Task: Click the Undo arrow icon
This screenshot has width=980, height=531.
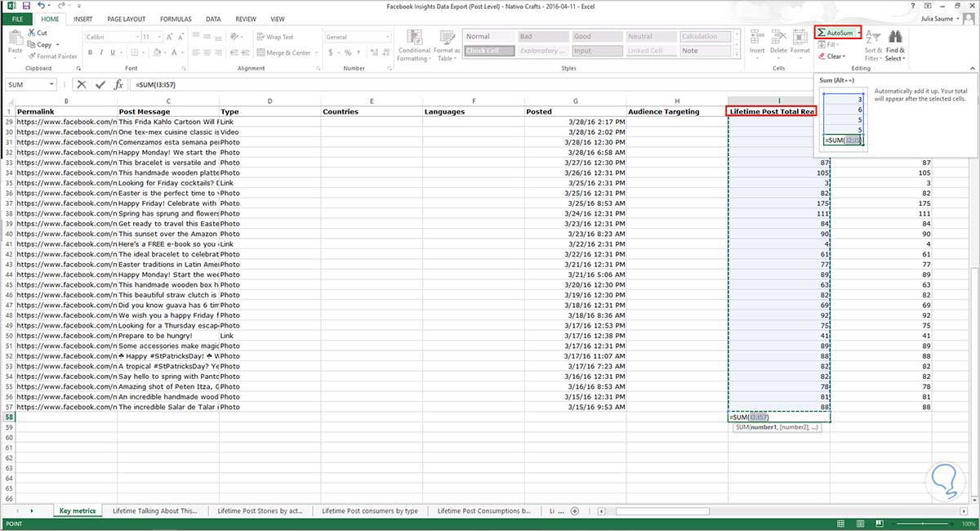Action: pos(40,6)
